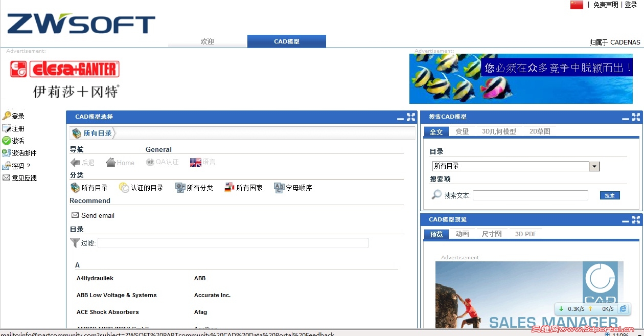Click the 注册 register icon in sidebar
The width and height of the screenshot is (644, 336).
7,128
